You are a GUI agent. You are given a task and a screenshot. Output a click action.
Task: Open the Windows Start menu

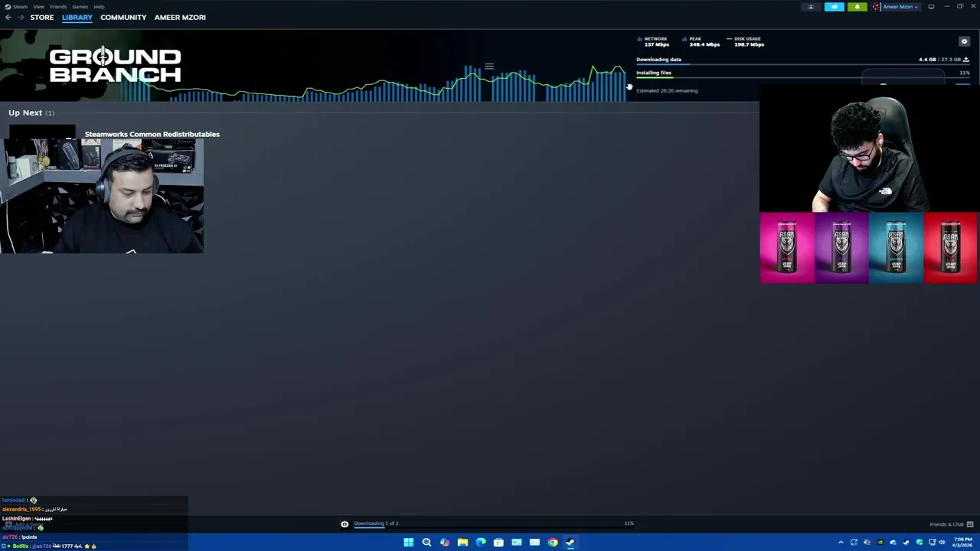(x=409, y=543)
